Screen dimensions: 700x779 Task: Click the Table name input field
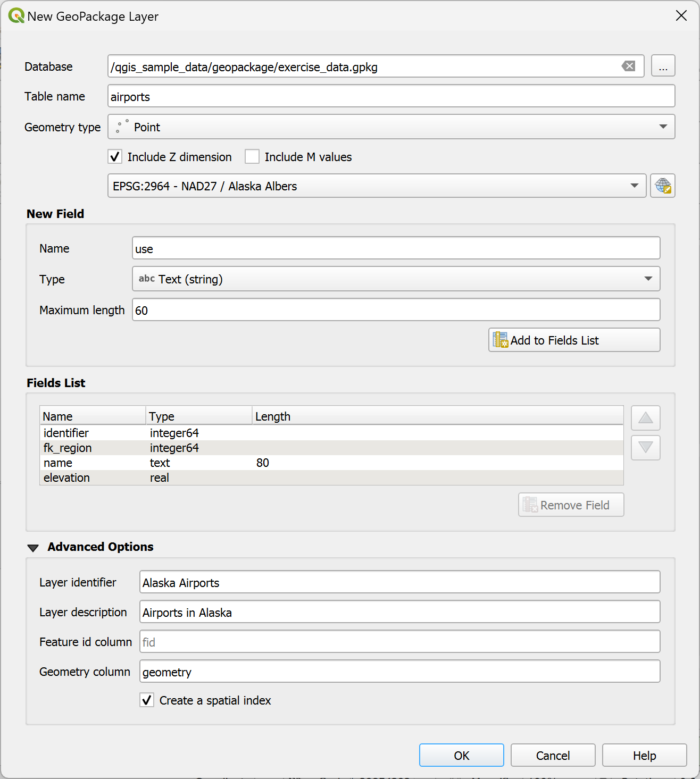tap(391, 97)
